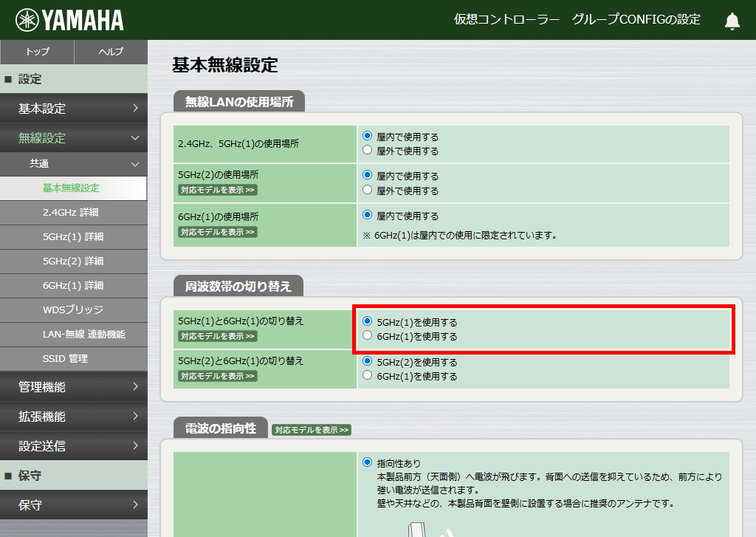Expand the 基本設定 menu

74,109
